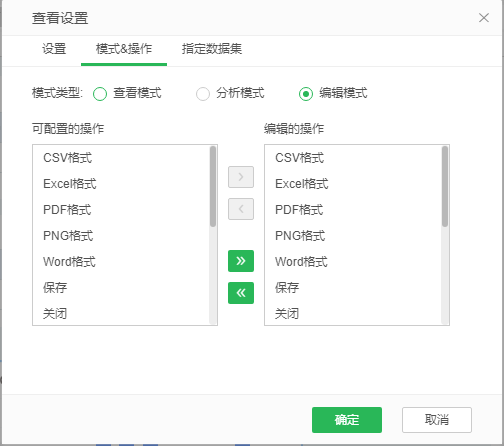This screenshot has width=504, height=446.
Task: Click the 编辑的操作 list scrollbar
Action: click(x=445, y=187)
